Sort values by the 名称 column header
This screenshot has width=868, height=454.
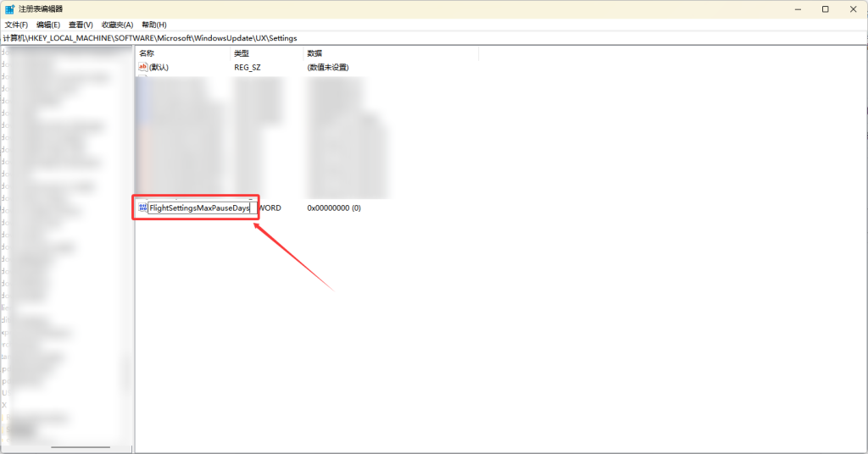[147, 53]
